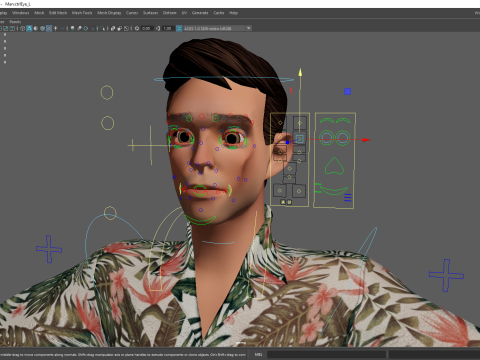Select the green mouth curve in face panel

pyautogui.click(x=334, y=191)
